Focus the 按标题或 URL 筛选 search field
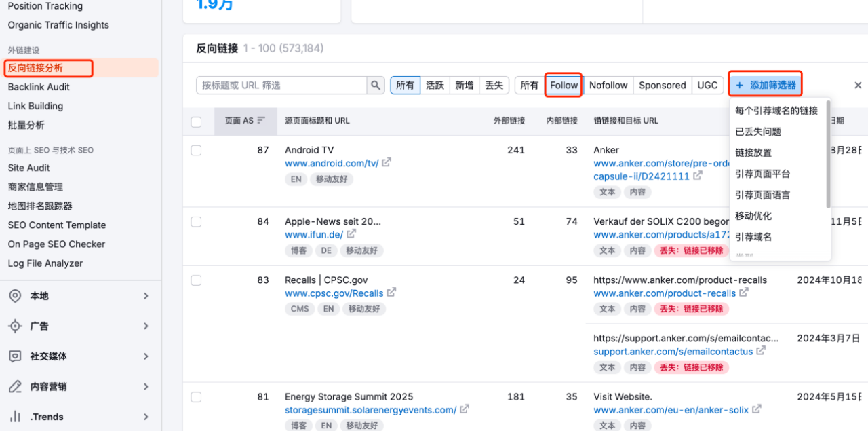This screenshot has height=431, width=868. point(281,86)
